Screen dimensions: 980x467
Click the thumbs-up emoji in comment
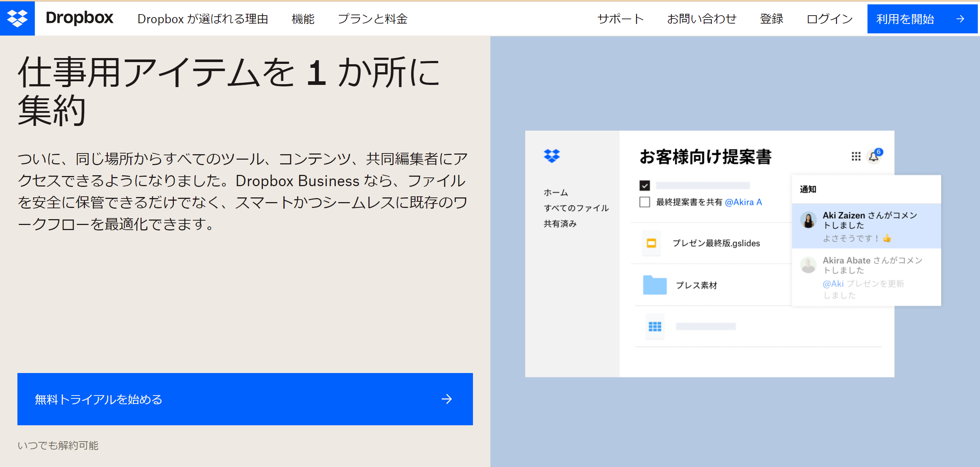tap(887, 238)
